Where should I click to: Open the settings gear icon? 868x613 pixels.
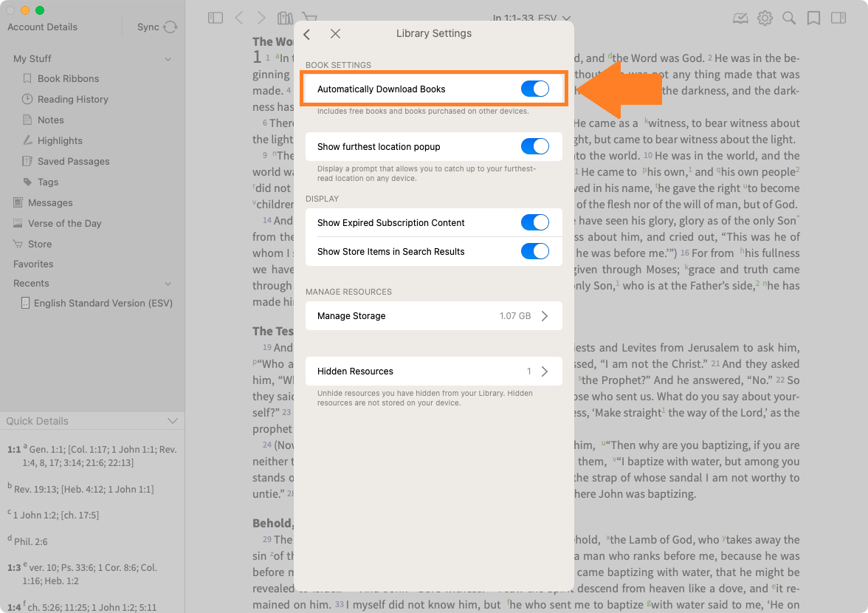pyautogui.click(x=765, y=18)
